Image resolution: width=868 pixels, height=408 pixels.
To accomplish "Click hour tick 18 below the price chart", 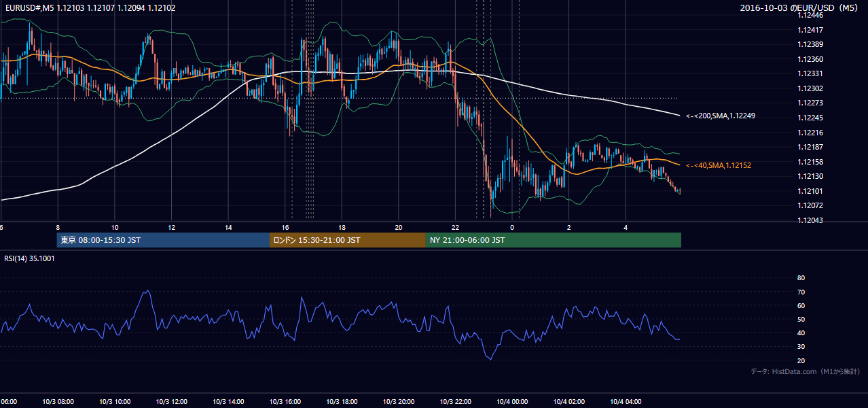I will point(342,228).
